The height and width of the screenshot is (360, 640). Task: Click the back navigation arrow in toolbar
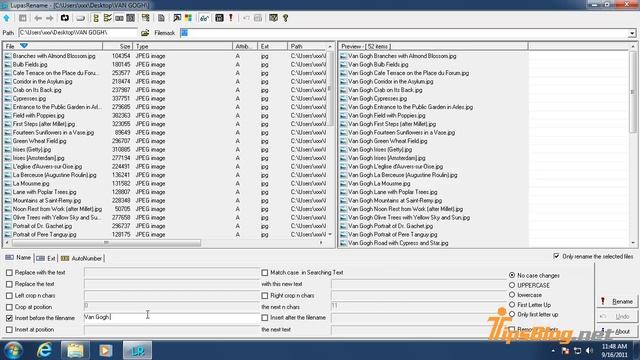[38, 18]
